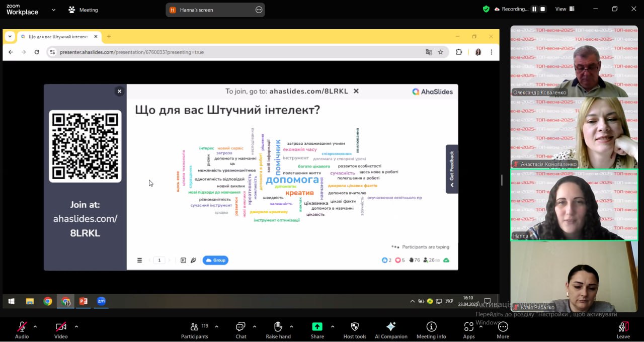Click the raised hands counter showing 76
Image resolution: width=644 pixels, height=342 pixels.
point(415,260)
